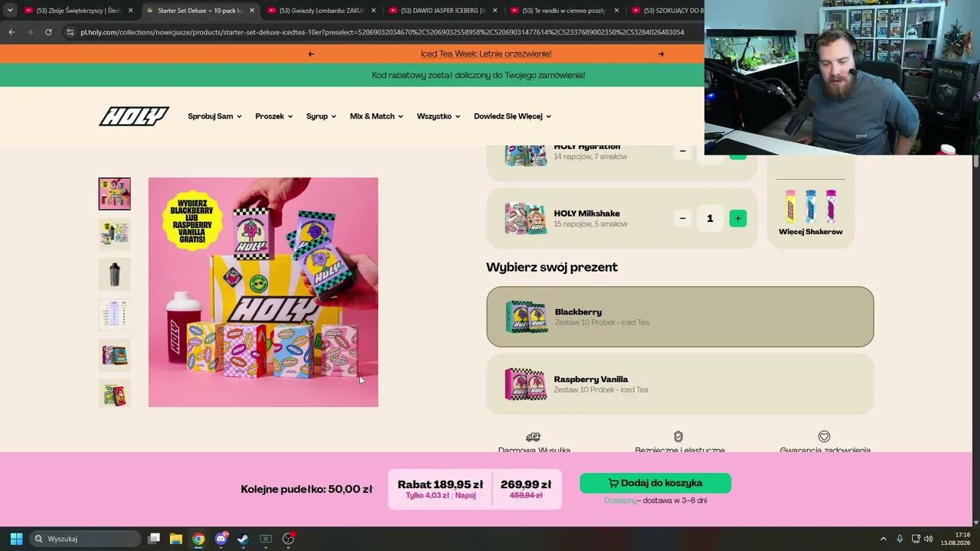Click the browser address bar URL
The width and height of the screenshot is (980, 551).
[x=382, y=32]
